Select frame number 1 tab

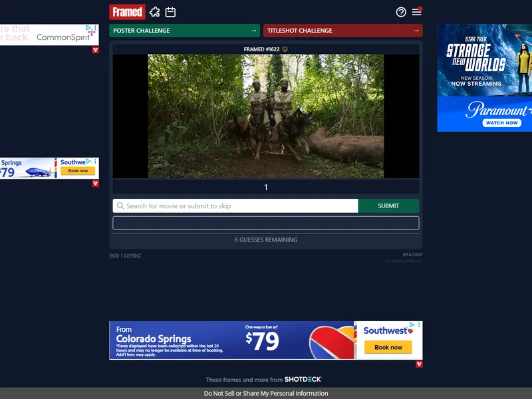click(x=266, y=188)
